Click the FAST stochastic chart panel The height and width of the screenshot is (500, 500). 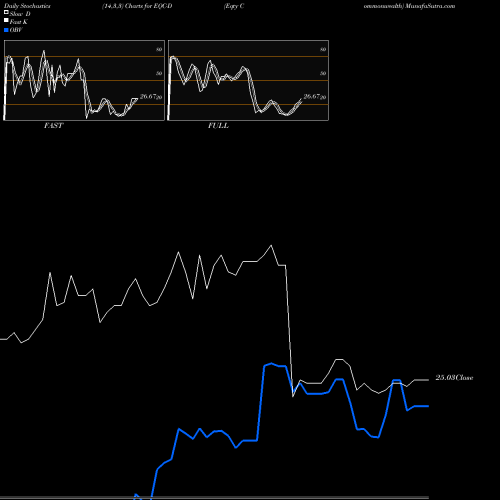[84, 80]
